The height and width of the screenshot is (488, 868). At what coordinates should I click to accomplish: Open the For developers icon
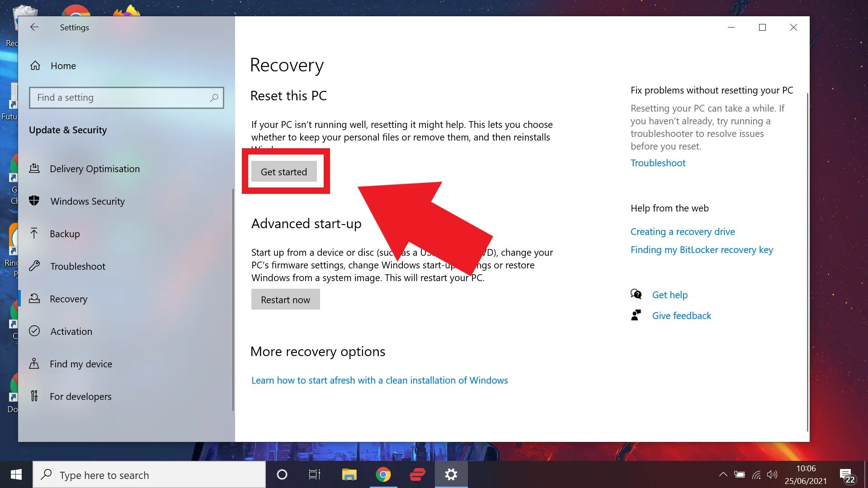tap(34, 396)
